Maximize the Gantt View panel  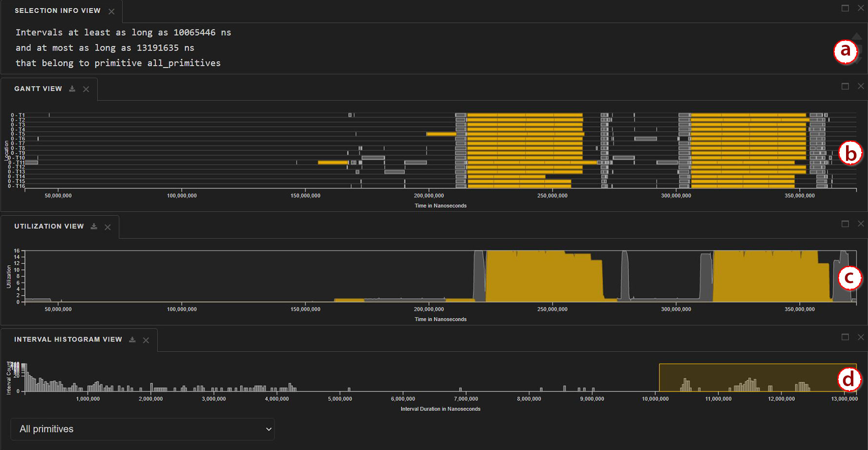846,86
